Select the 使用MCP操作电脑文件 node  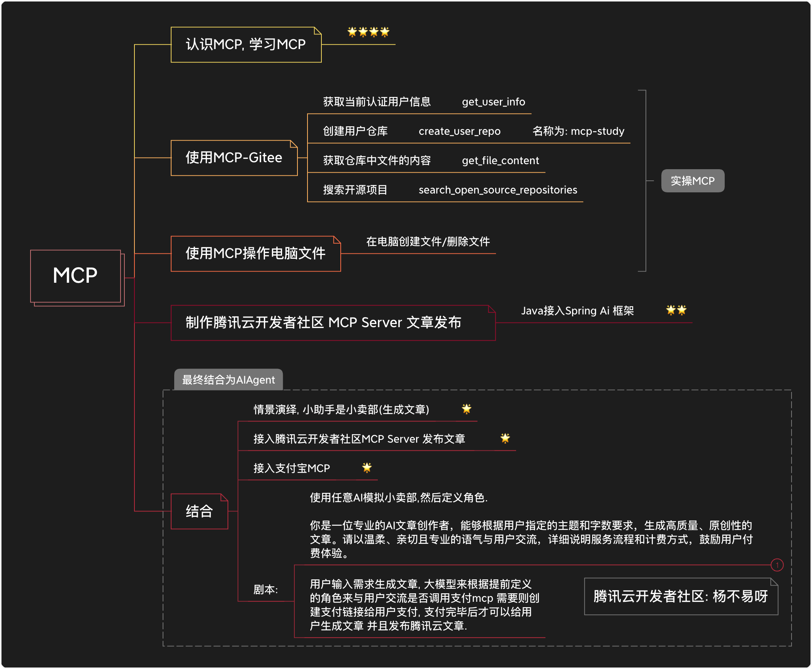coord(255,253)
